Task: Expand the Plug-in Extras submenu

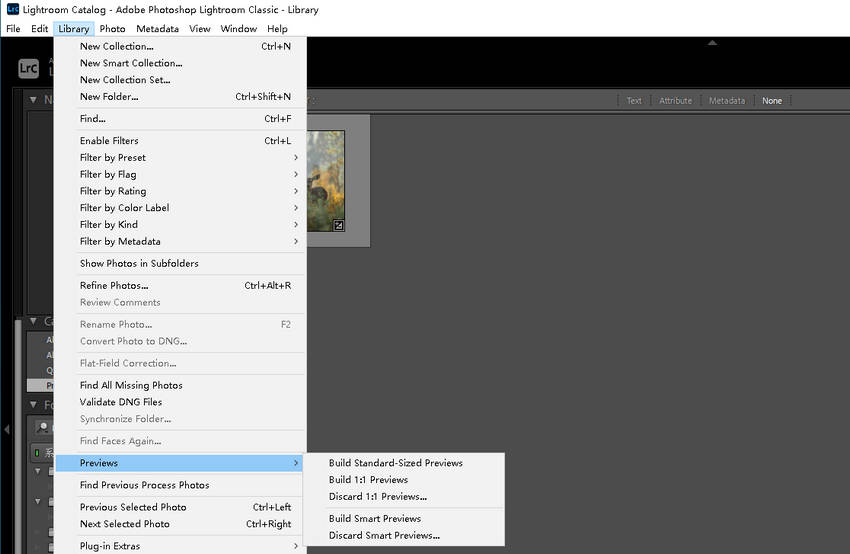Action: coord(181,546)
